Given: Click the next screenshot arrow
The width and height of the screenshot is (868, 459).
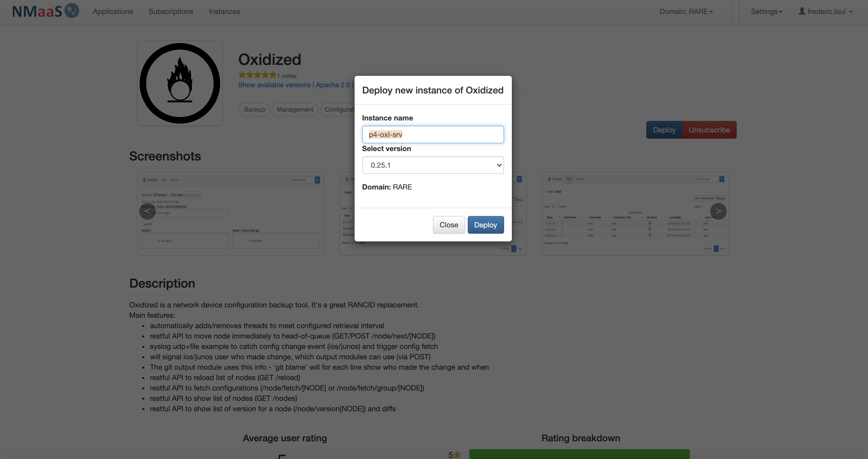Looking at the screenshot, I should pos(718,211).
